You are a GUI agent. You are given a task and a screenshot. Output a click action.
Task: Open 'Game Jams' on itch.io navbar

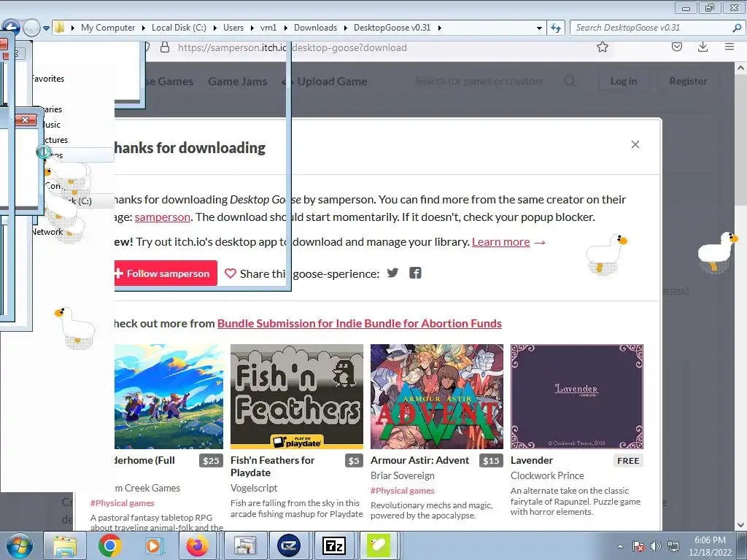pyautogui.click(x=238, y=82)
